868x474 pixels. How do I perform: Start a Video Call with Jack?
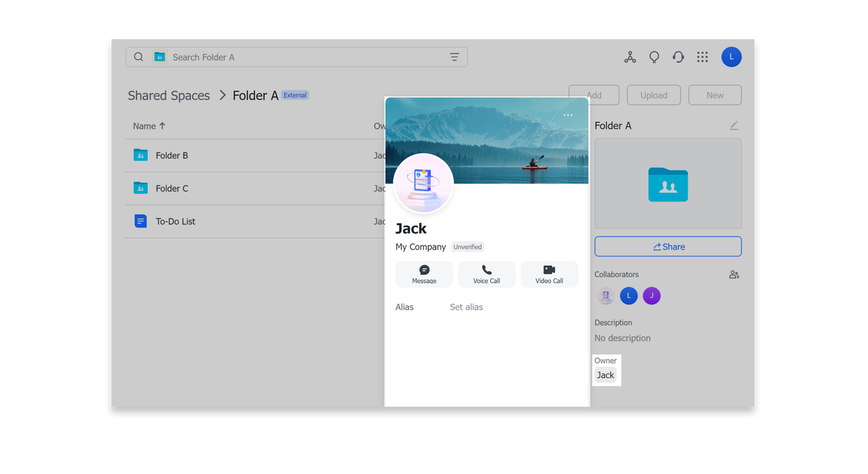point(549,274)
